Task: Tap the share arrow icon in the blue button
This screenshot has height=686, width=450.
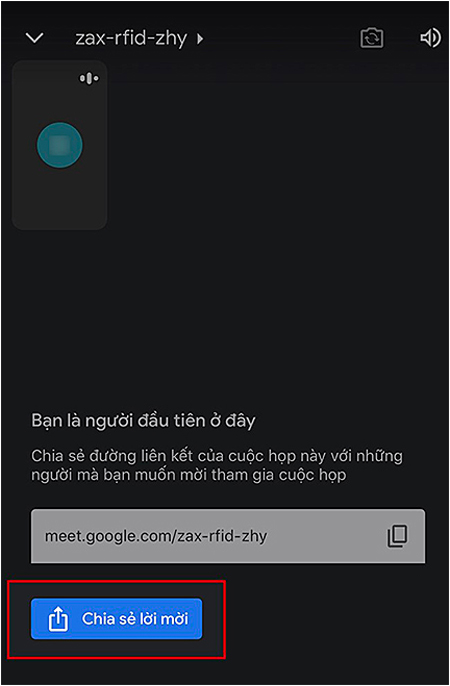Action: click(x=58, y=619)
